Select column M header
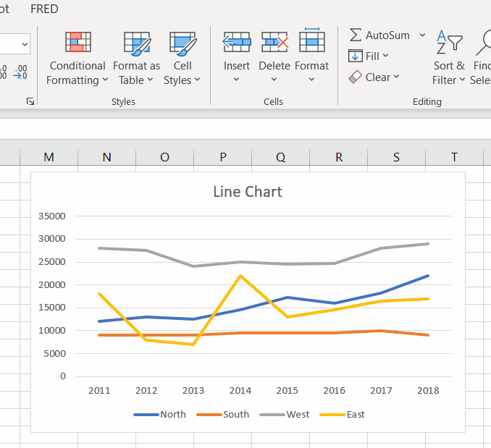 pos(49,157)
